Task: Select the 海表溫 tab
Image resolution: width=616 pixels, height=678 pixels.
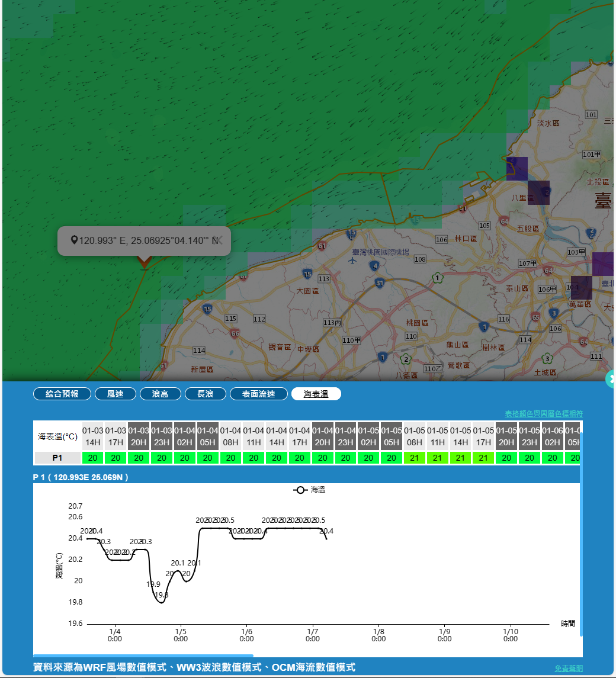Action: pos(316,394)
